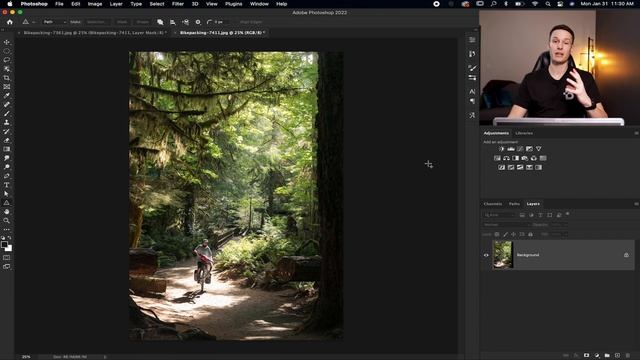Reset default foreground/background colors
The image size is (640, 360).
3,238
